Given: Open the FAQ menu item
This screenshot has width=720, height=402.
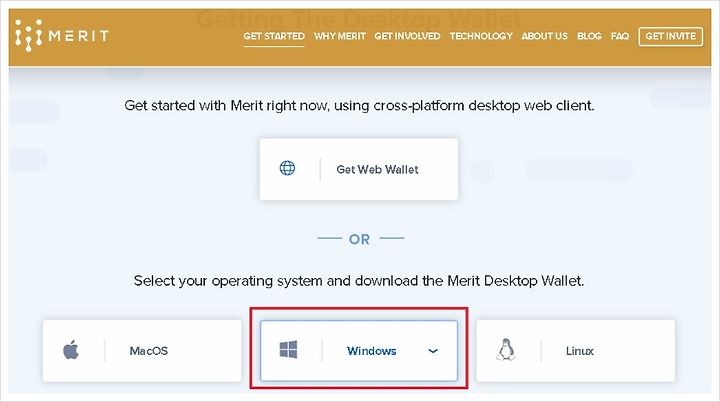Looking at the screenshot, I should (x=620, y=36).
